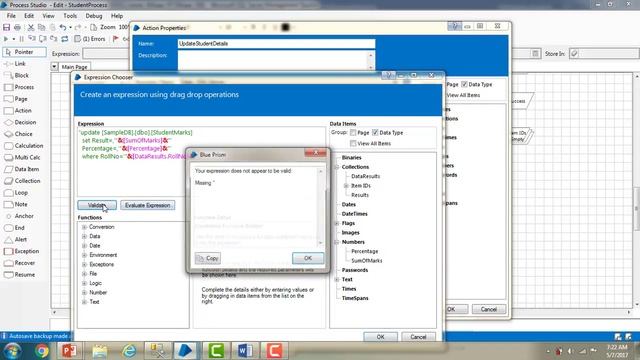Select the Note stage tool
The image size is (640, 360).
pyautogui.click(x=21, y=204)
